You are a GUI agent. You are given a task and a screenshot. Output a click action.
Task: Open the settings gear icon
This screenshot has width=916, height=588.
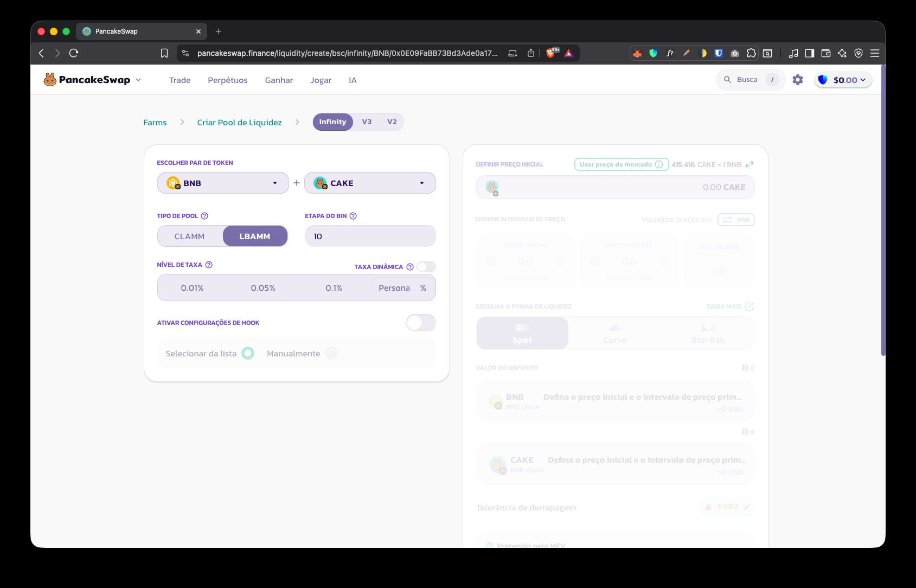(798, 80)
